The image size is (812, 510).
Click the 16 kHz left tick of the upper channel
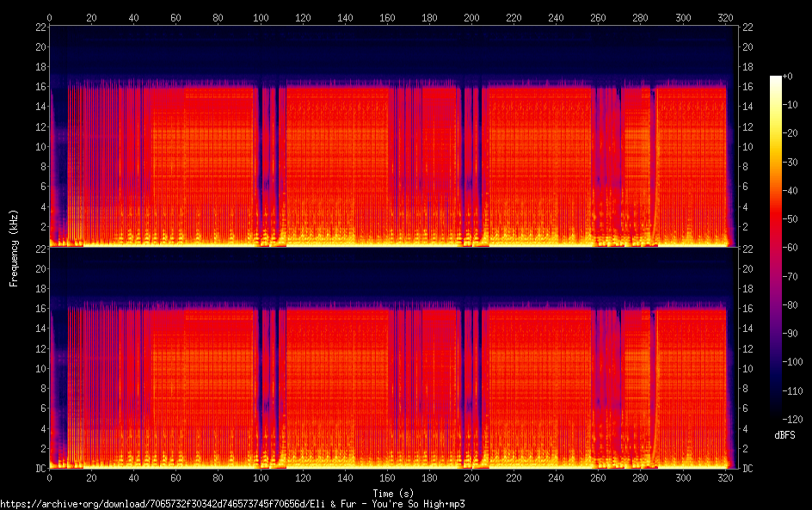[x=39, y=87]
